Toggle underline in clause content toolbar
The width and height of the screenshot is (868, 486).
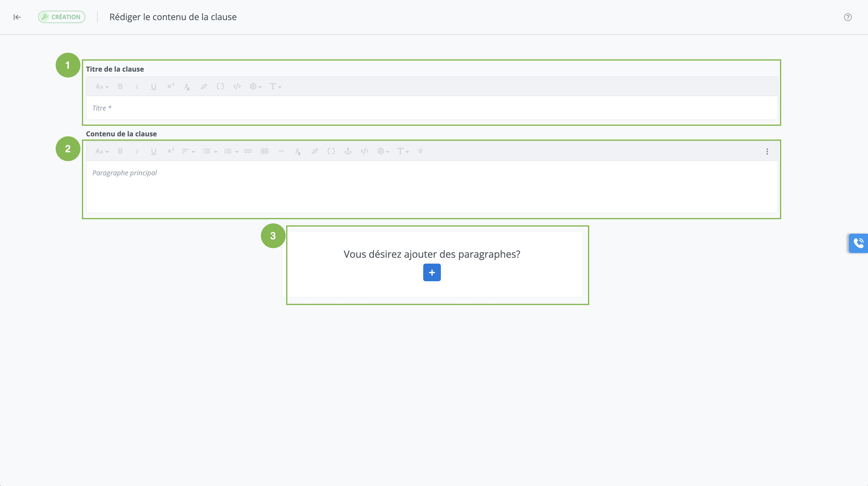click(x=153, y=151)
